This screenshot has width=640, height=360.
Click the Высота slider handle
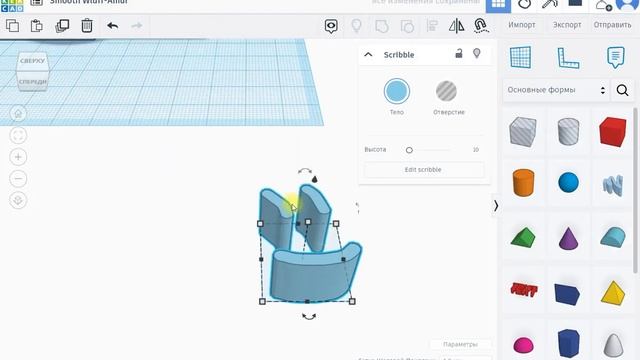(409, 150)
